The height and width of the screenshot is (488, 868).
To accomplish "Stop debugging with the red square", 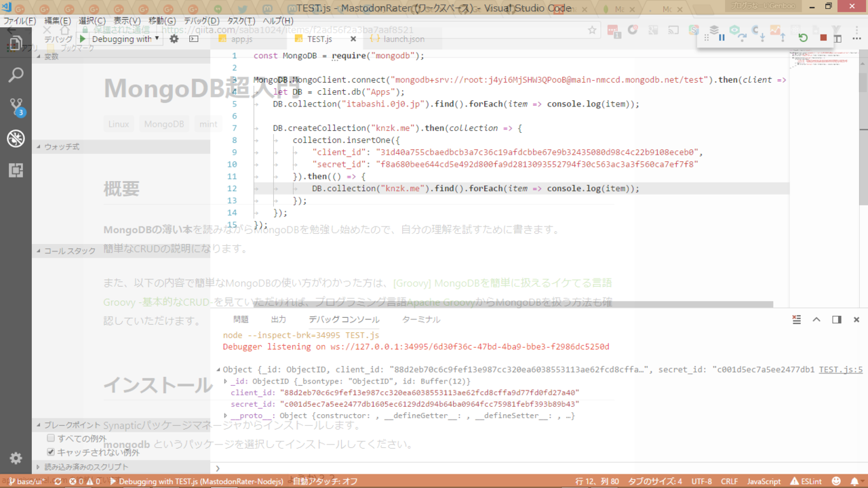I will [823, 38].
